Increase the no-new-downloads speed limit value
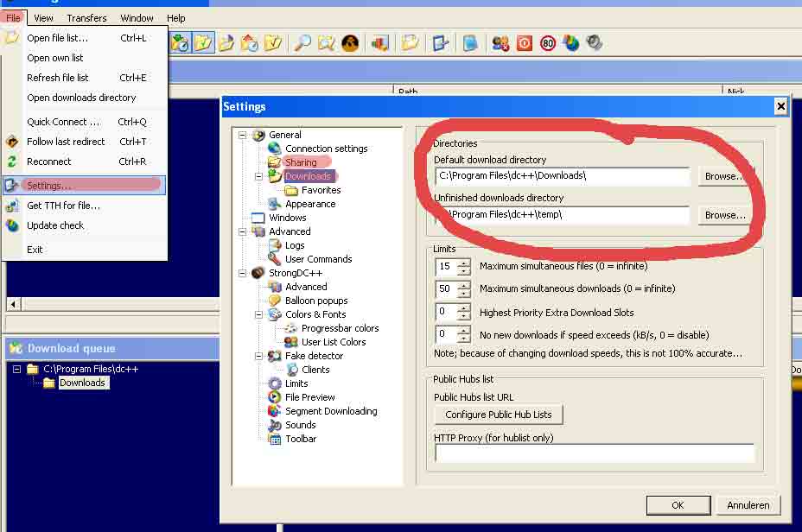 click(463, 331)
